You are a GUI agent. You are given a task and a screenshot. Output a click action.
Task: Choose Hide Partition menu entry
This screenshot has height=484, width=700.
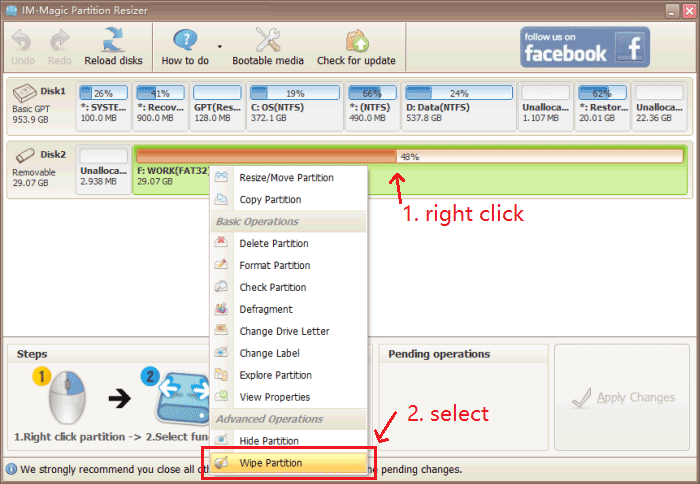pyautogui.click(x=288, y=441)
